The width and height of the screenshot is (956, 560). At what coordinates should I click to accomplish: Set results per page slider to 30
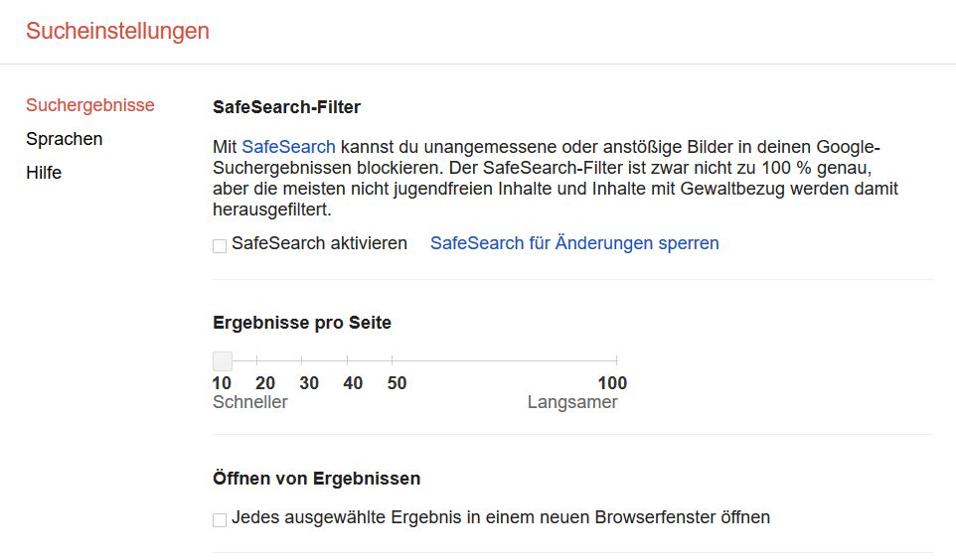302,360
